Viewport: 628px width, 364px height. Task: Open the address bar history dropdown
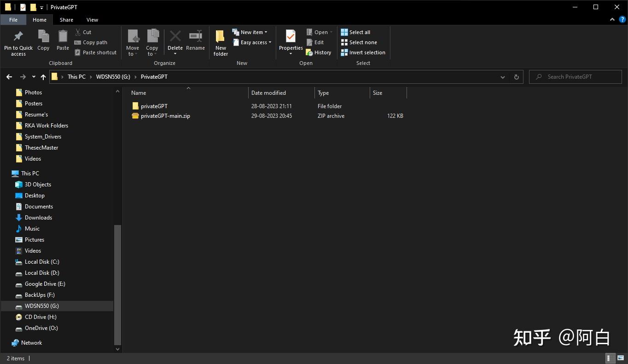502,77
